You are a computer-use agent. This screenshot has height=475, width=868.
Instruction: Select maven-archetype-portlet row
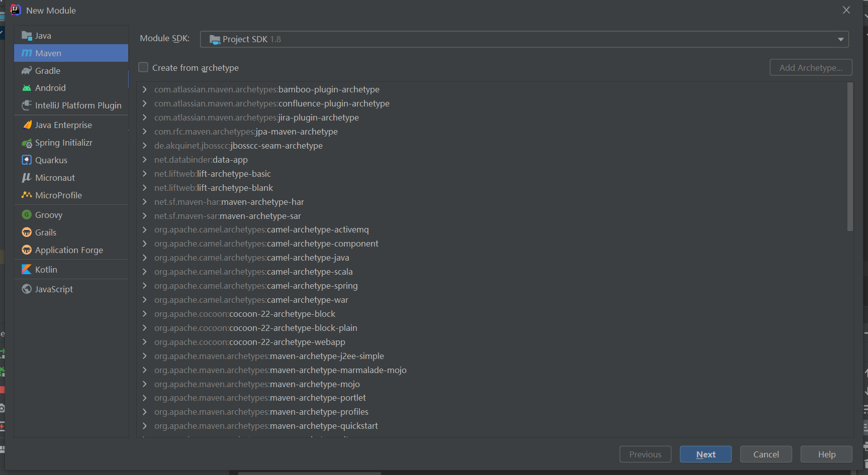pyautogui.click(x=492, y=398)
